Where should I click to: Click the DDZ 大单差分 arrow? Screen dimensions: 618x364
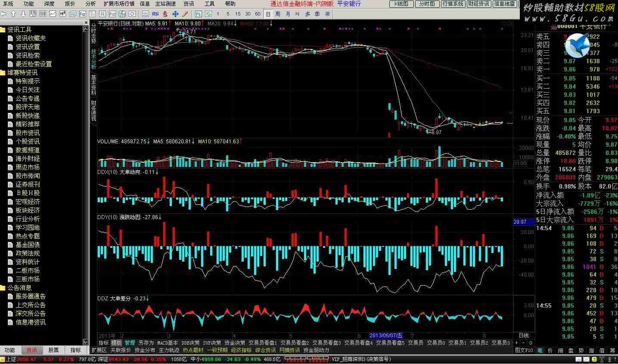point(147,298)
